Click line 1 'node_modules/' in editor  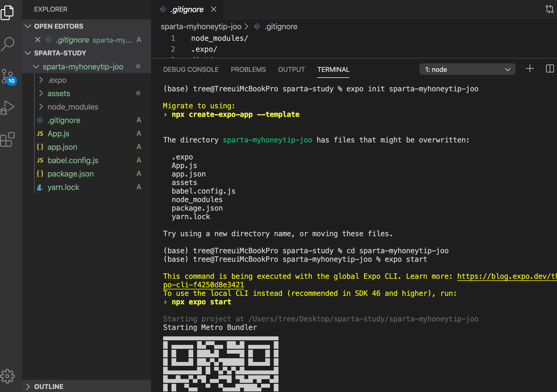click(219, 38)
